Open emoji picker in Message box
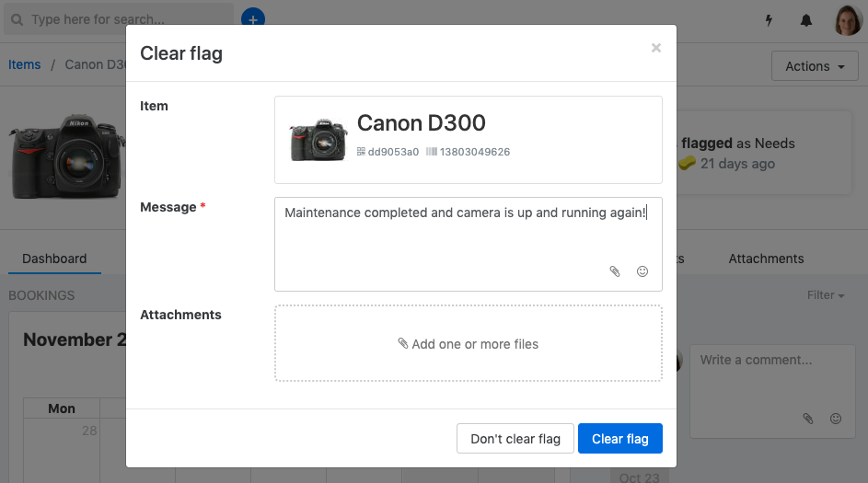868x483 pixels. (642, 271)
